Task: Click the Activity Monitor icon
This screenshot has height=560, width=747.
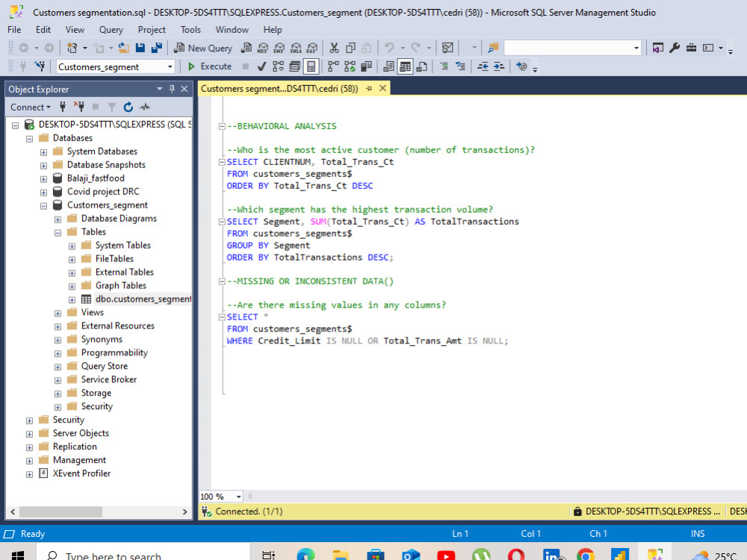Action: point(447,48)
